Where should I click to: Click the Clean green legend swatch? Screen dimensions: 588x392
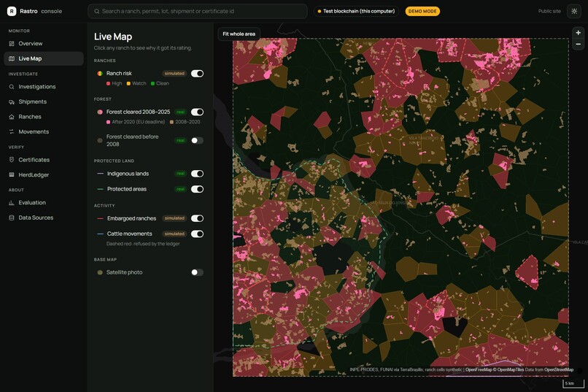(152, 84)
